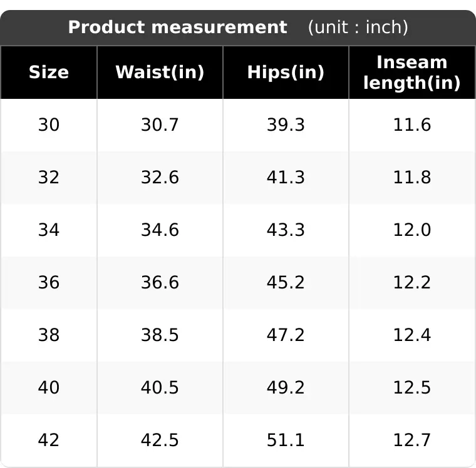Click size 30 in the Size column
This screenshot has height=468, width=476.
coord(49,125)
